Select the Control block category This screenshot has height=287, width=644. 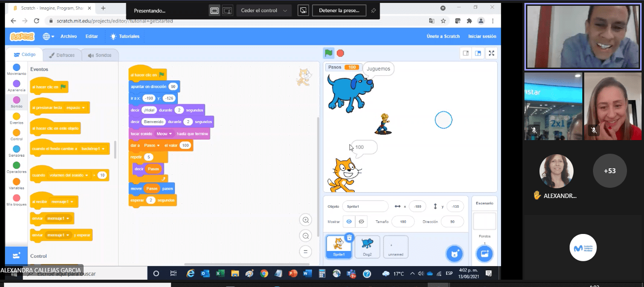(17, 135)
